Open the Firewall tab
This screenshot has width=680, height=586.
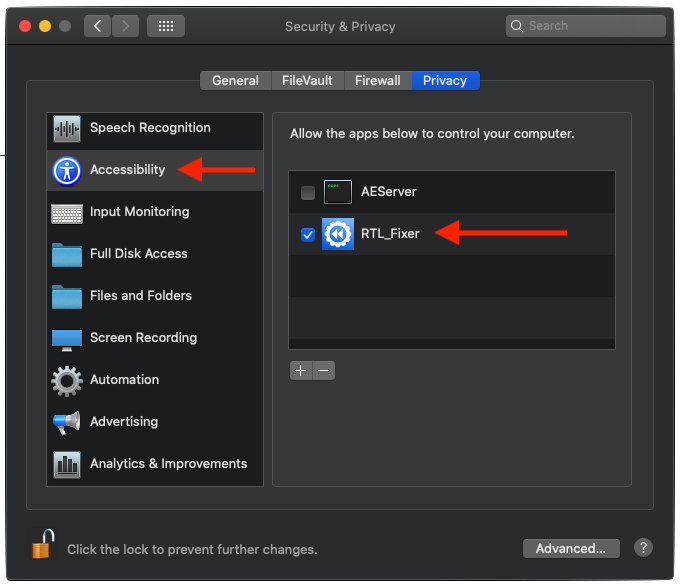pyautogui.click(x=378, y=81)
